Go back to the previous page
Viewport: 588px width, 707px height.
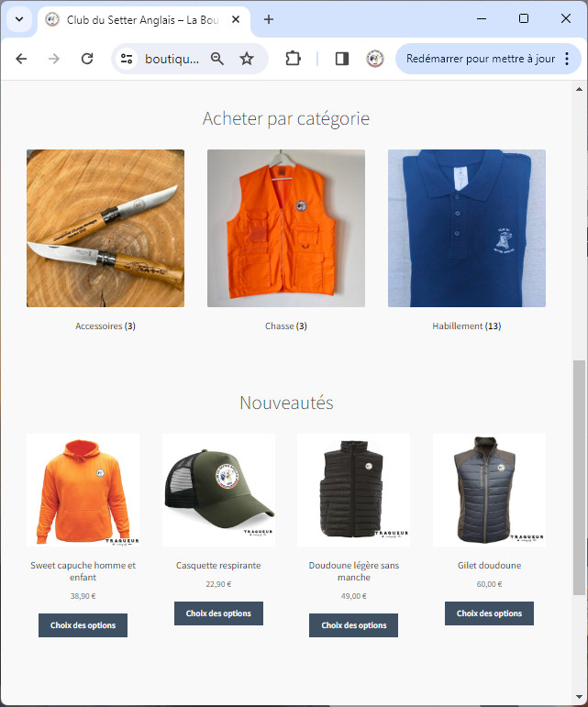21,59
